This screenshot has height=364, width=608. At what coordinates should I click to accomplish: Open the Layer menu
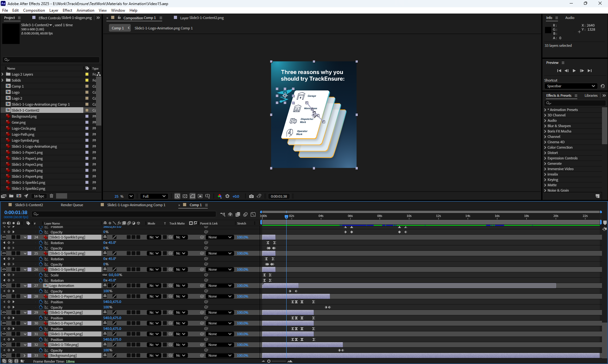54,10
